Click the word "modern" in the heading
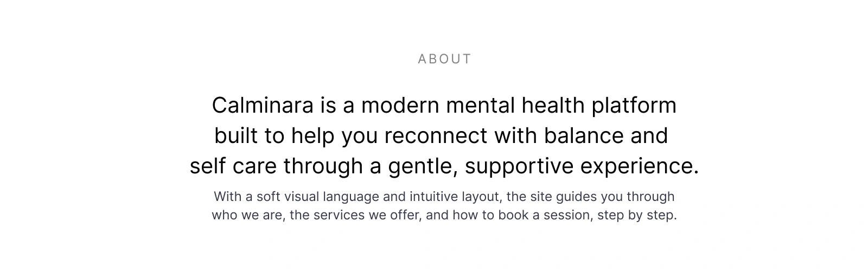Viewport: 868px width, 273px height. tap(400, 105)
